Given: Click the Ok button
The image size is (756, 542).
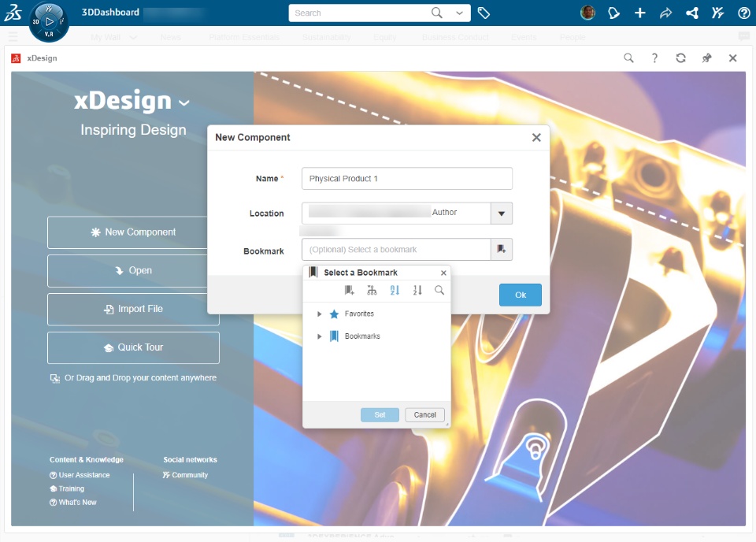Looking at the screenshot, I should [521, 295].
